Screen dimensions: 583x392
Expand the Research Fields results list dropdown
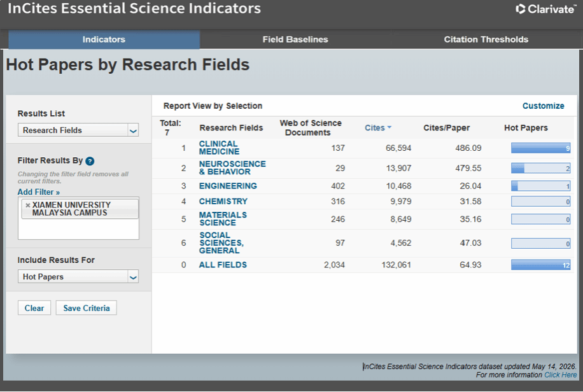click(133, 130)
